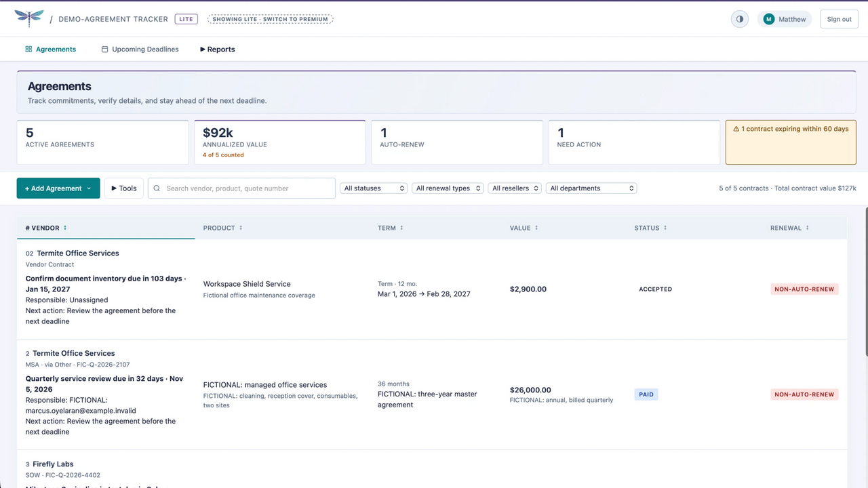Click the Sign out button
This screenshot has height=488, width=868.
coord(839,19)
